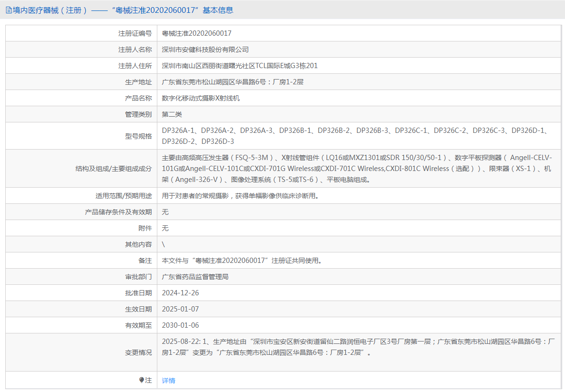Click the 附件 label
The width and height of the screenshot is (565, 392).
click(145, 228)
